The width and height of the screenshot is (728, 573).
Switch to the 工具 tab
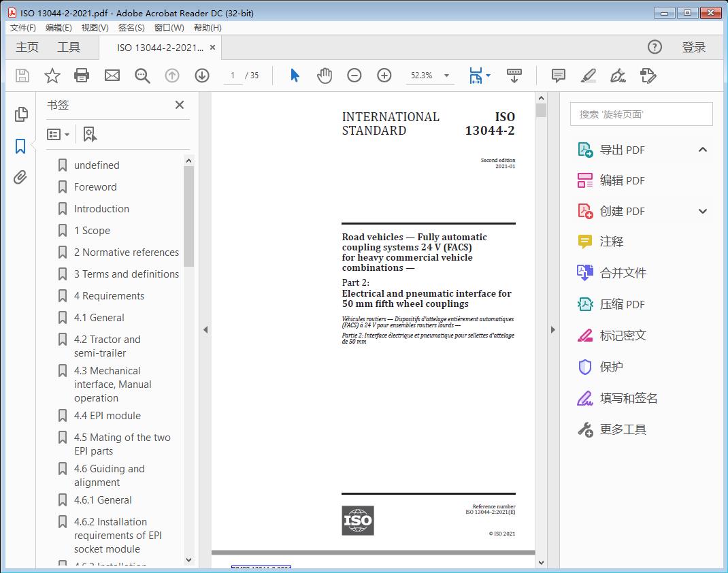(x=69, y=47)
